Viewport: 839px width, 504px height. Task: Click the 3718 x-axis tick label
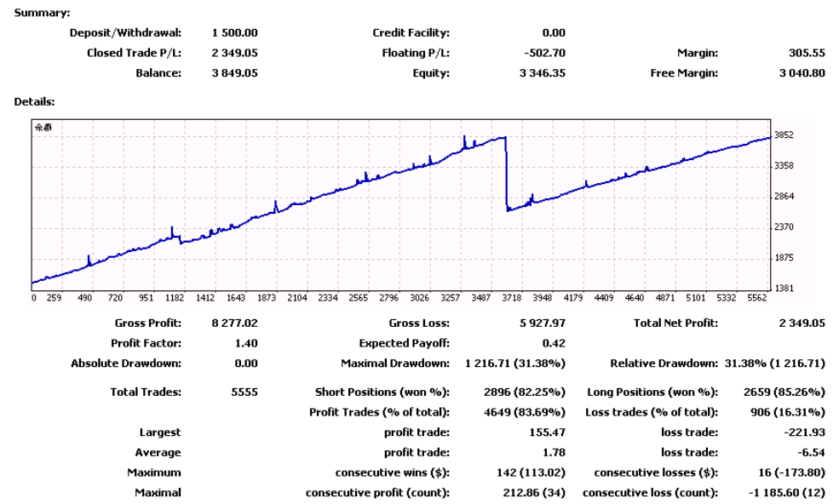coord(512,298)
